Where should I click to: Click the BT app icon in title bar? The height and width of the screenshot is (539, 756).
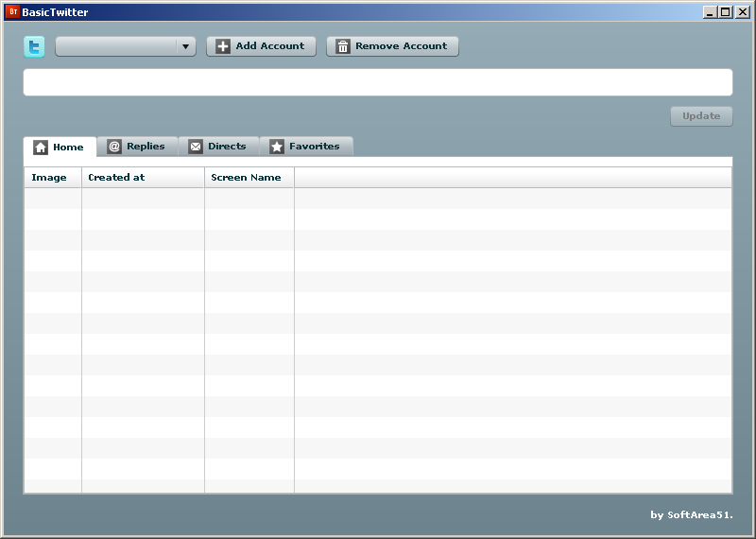click(12, 11)
